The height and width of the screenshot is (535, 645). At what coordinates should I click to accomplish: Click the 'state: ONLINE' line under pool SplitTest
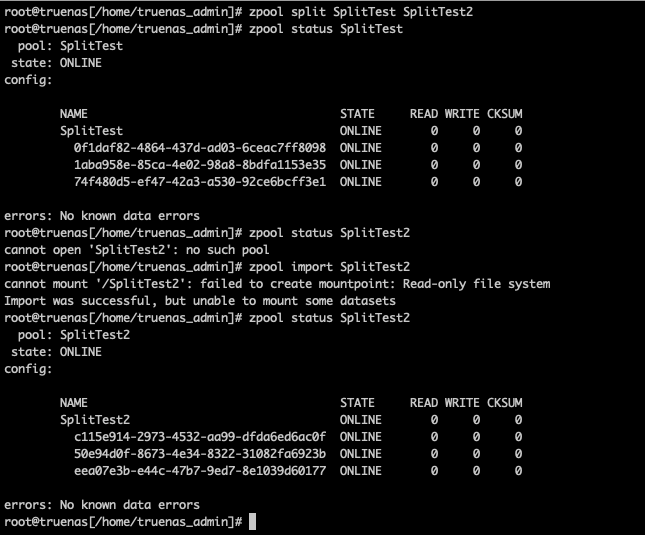point(56,63)
